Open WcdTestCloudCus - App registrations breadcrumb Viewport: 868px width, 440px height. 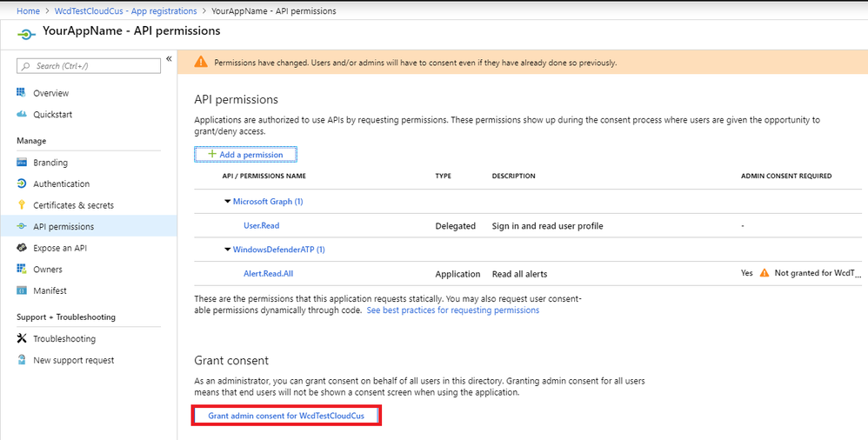[125, 11]
